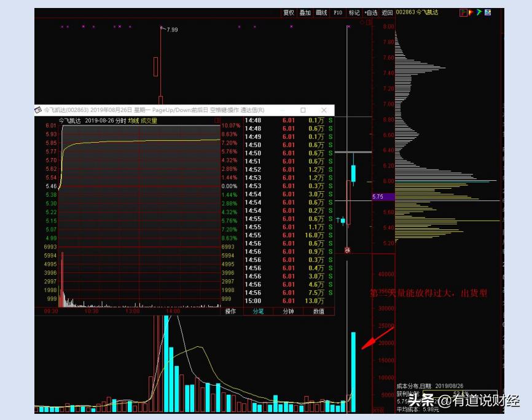Screen dimensions: 532x420
Task: Open the 数值 tab
Action: pyautogui.click(x=319, y=311)
